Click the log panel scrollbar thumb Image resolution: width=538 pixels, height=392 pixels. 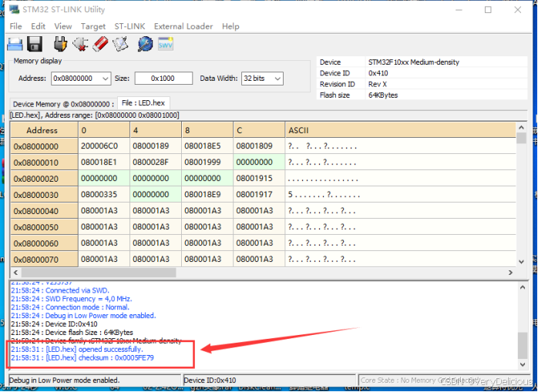pos(523,345)
